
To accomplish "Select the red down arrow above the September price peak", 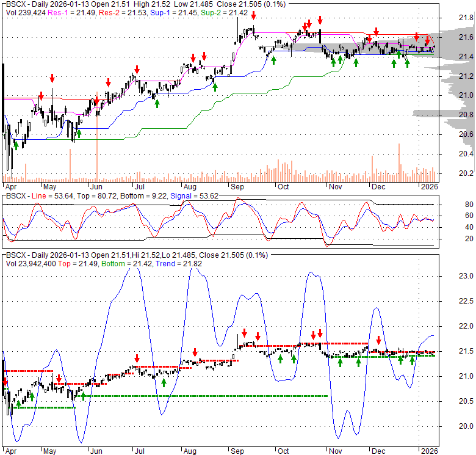I will click(x=253, y=24).
